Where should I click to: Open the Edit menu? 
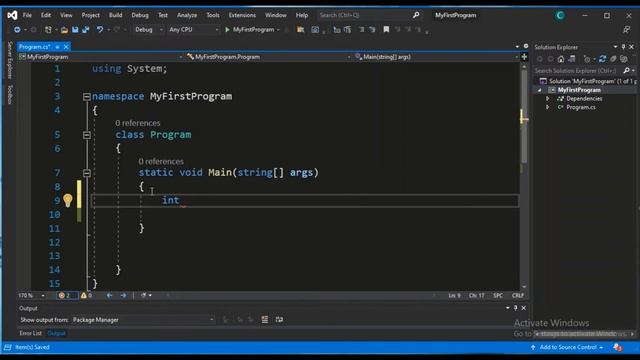coord(46,15)
